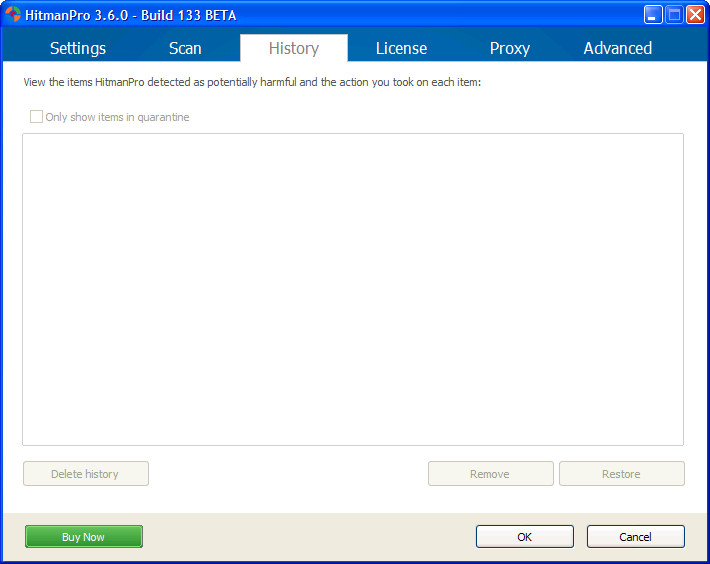Open the Proxy tab
This screenshot has height=564, width=710.
(x=510, y=48)
